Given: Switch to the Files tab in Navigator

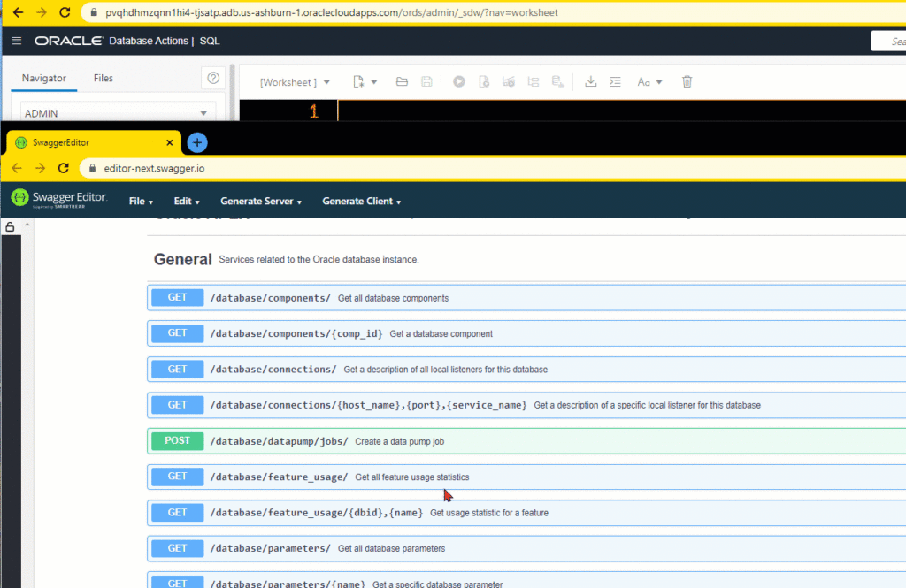Looking at the screenshot, I should point(103,78).
